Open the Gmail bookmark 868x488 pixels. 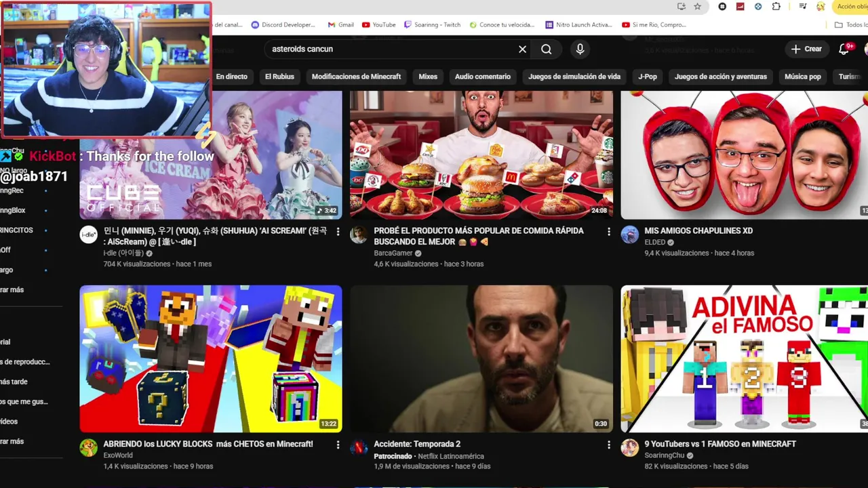pyautogui.click(x=341, y=24)
